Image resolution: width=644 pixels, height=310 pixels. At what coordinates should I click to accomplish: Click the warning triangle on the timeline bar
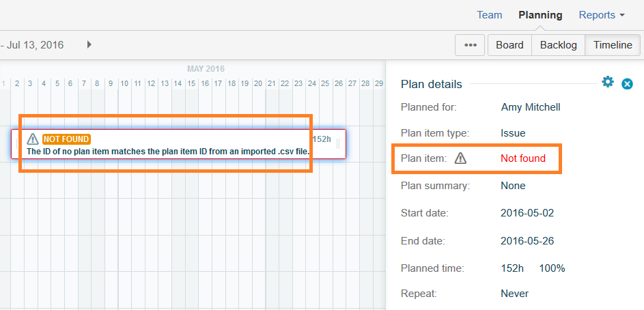(33, 139)
